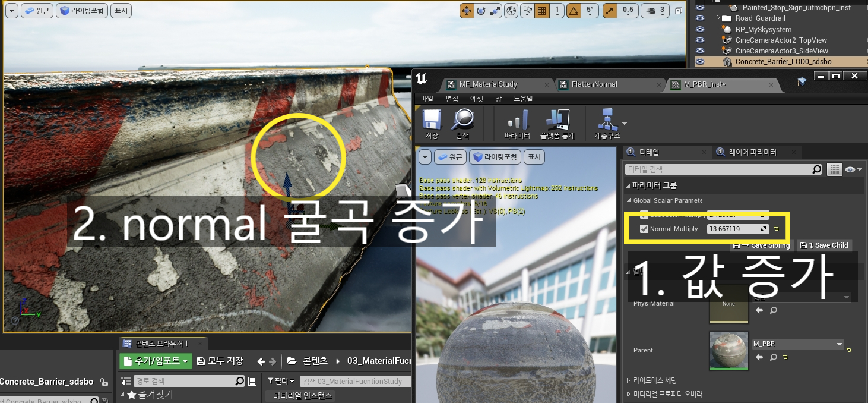Click 계층구조 hierarchy toolbar icon
Viewport: 868px width, 403px height.
point(607,124)
